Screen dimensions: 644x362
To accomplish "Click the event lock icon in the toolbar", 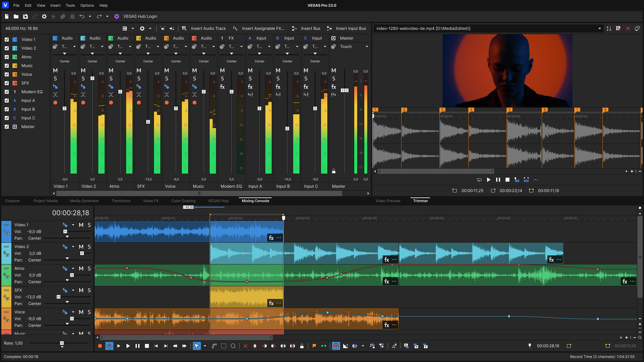I will 302,346.
